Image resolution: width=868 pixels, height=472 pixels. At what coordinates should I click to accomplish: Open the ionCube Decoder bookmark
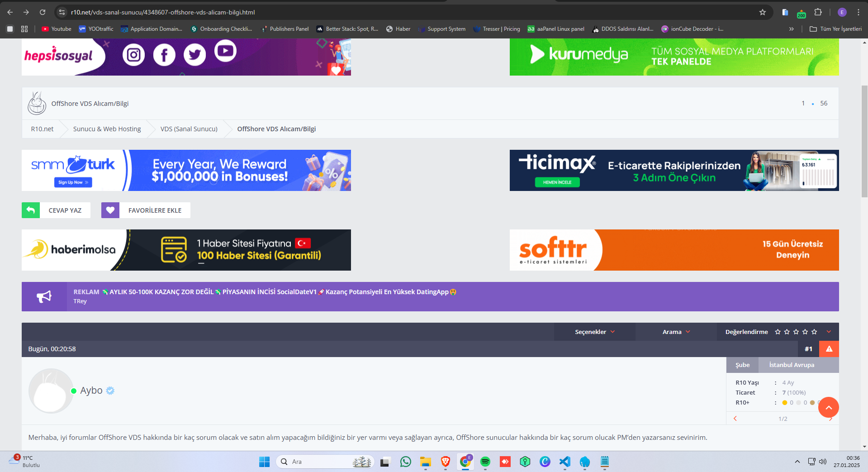point(693,29)
